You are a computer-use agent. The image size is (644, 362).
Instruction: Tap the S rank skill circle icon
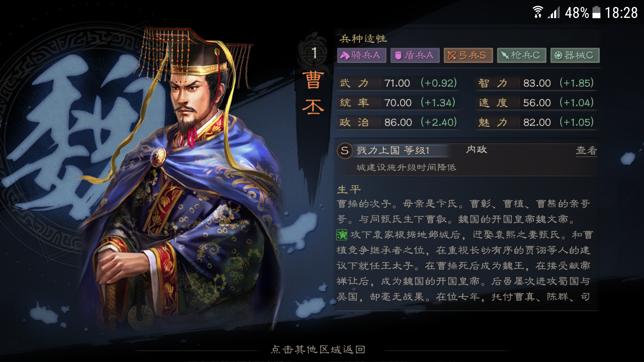345,151
